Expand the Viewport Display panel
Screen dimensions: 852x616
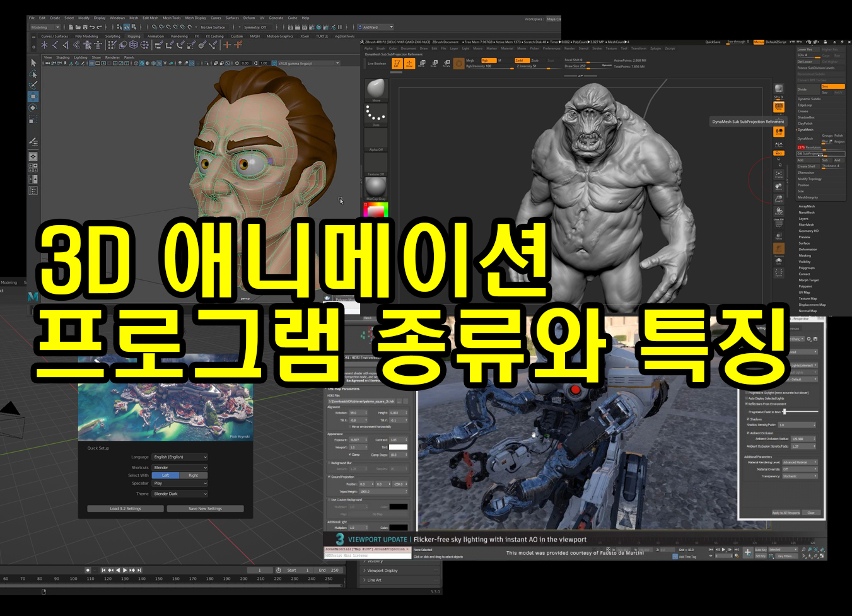click(401, 571)
